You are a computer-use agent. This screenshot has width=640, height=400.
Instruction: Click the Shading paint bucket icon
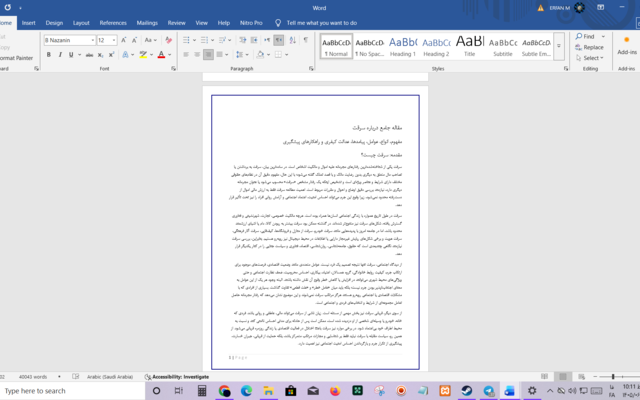coord(260,55)
